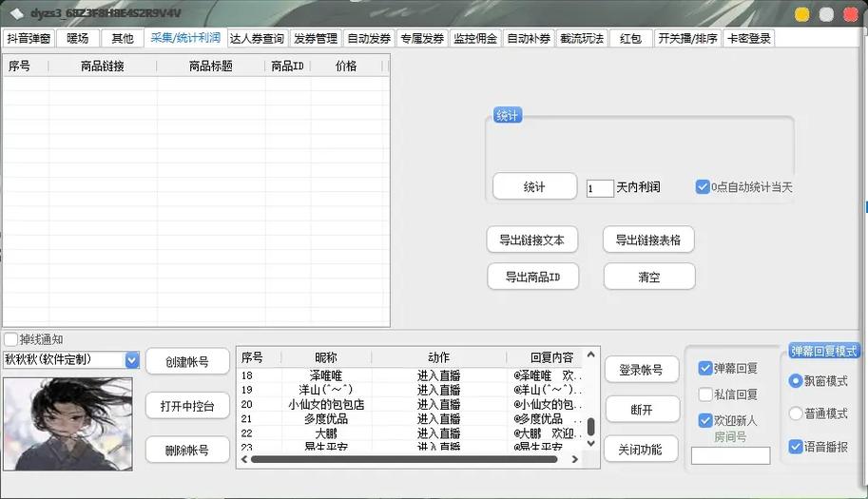
Task: Click the 关闭功能 button
Action: [641, 450]
